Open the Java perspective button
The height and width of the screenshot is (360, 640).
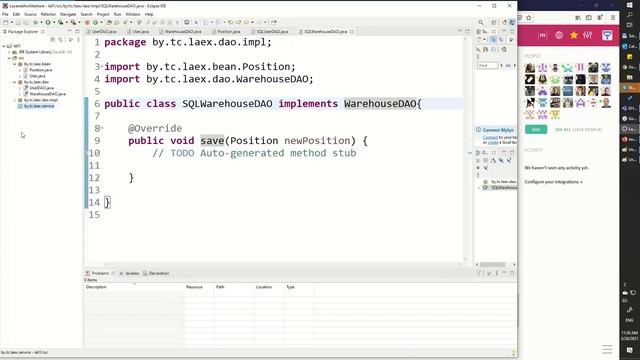point(512,22)
